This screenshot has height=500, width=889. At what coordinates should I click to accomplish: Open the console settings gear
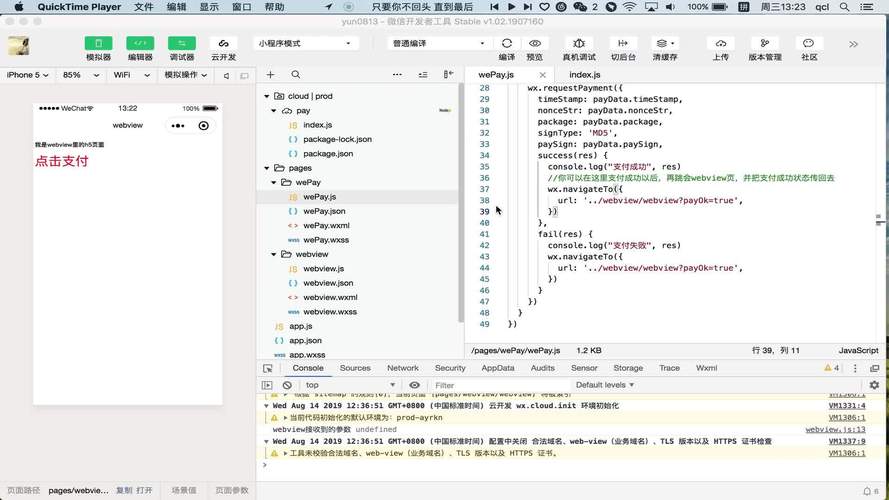[x=874, y=385]
